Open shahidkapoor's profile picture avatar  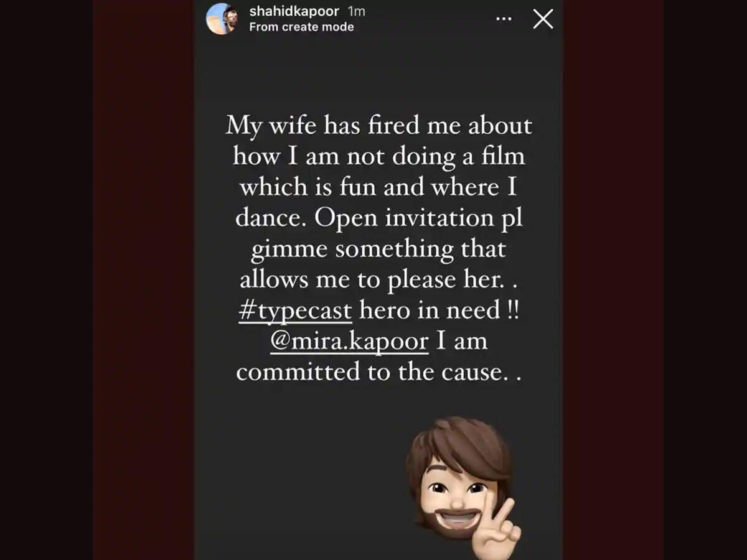tap(222, 19)
